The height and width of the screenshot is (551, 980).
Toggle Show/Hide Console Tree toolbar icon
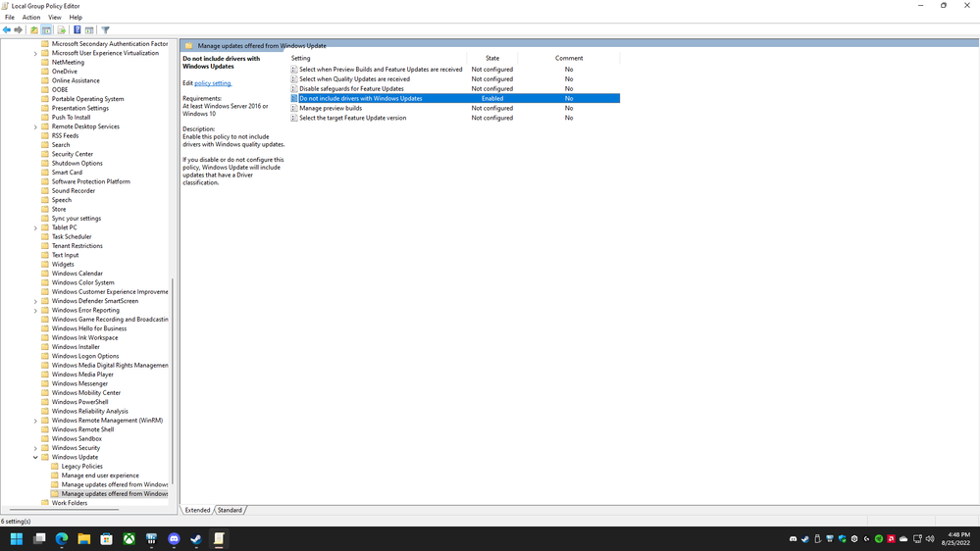[47, 30]
